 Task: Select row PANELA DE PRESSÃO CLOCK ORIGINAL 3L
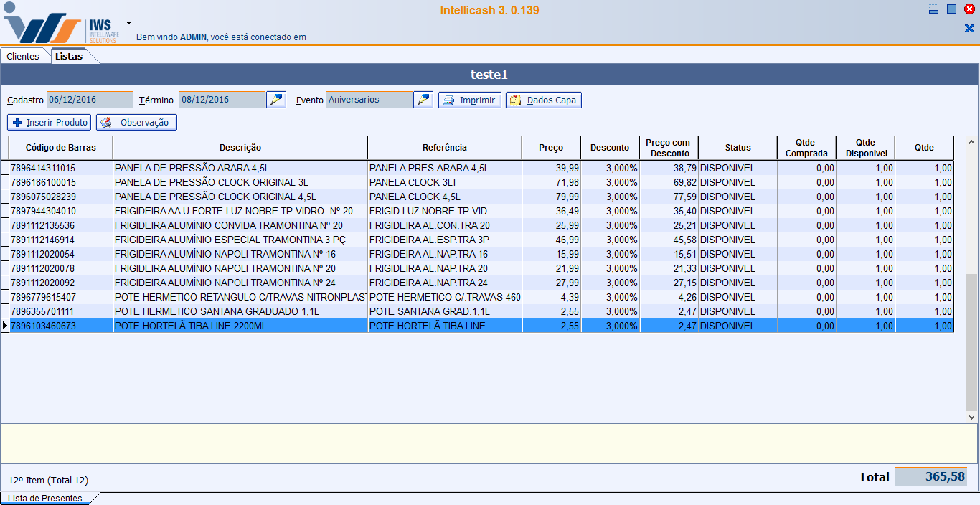481,182
